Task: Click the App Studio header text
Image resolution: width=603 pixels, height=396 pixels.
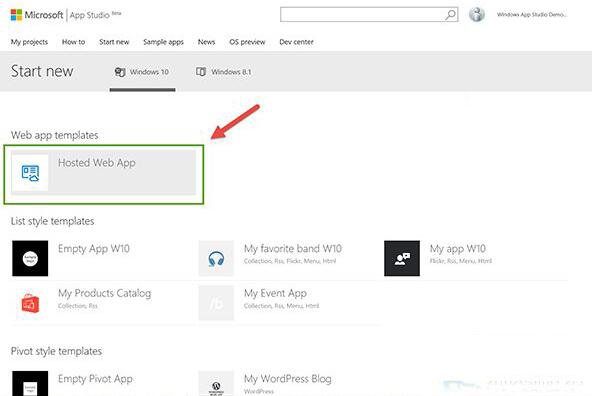Action: click(x=90, y=15)
